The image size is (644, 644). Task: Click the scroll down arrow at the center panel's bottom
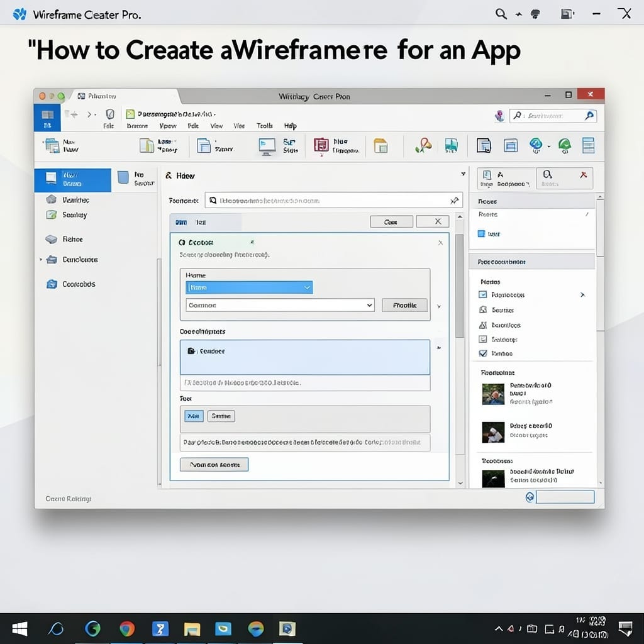(460, 484)
